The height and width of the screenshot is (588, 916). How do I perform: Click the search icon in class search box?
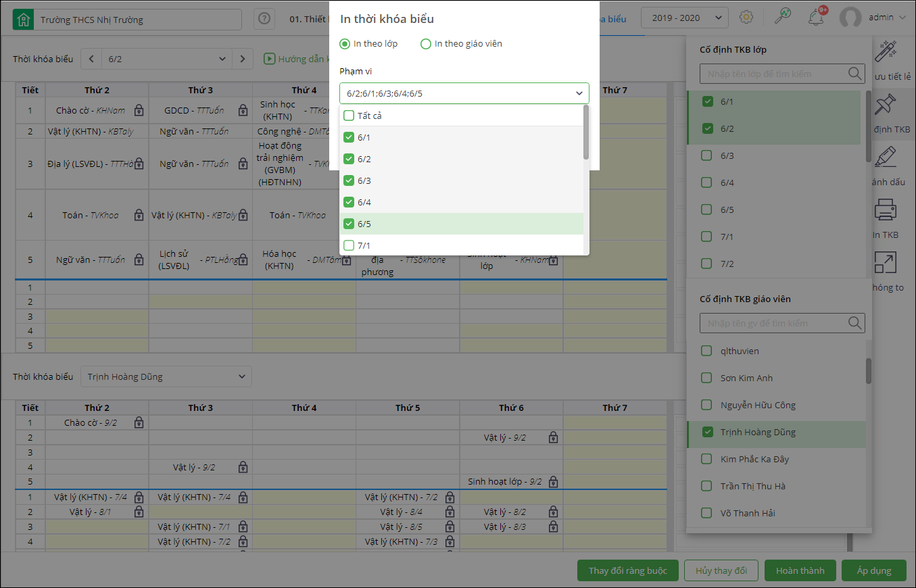click(855, 74)
